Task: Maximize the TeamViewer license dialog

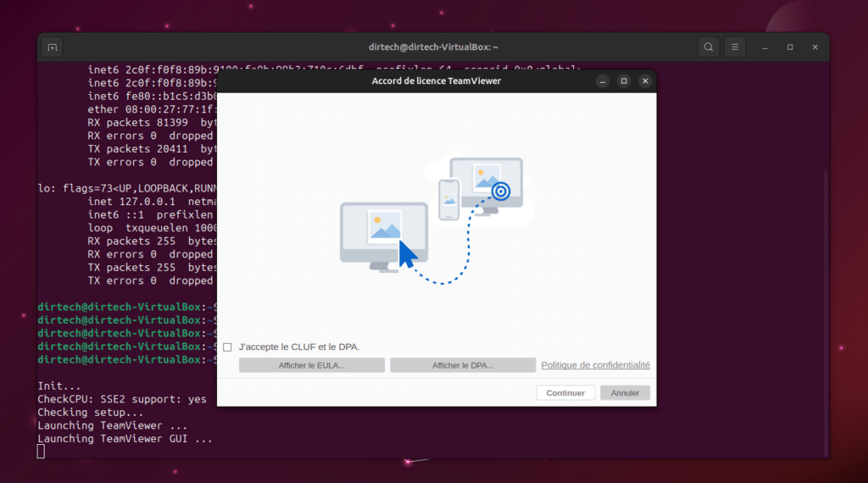Action: point(624,81)
